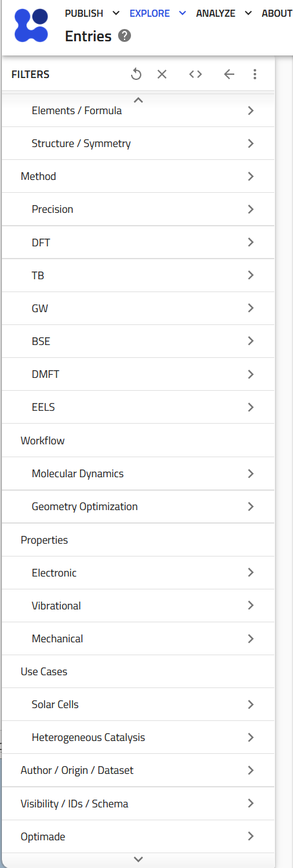Open the ABOUT menu item
The height and width of the screenshot is (868, 293).
click(x=277, y=13)
